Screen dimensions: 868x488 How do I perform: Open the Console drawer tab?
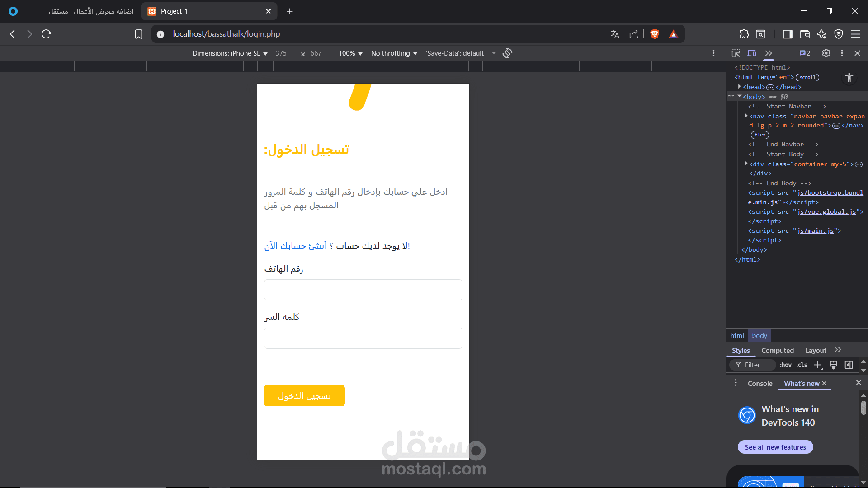point(760,383)
